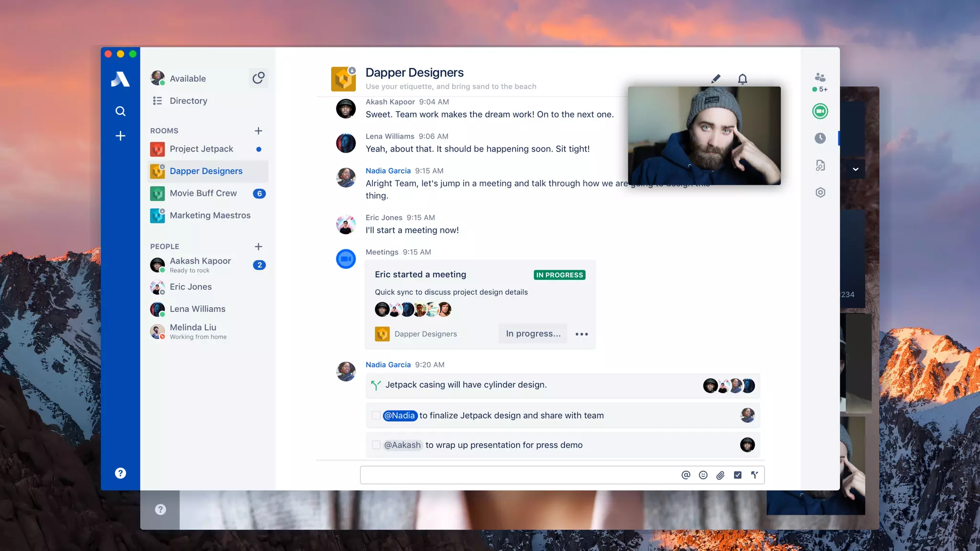980x551 pixels.
Task: Click Nadia Garcia's name at 9:15 AM
Action: (x=388, y=171)
